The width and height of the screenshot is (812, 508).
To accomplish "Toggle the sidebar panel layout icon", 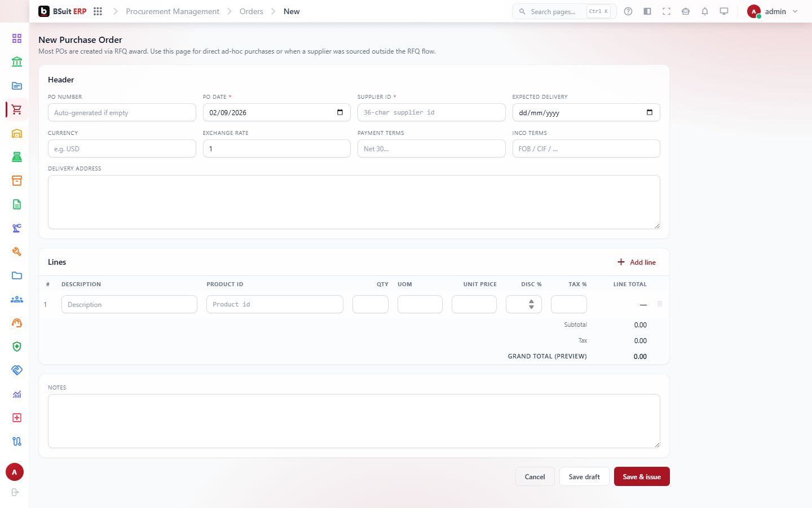I will pyautogui.click(x=647, y=11).
